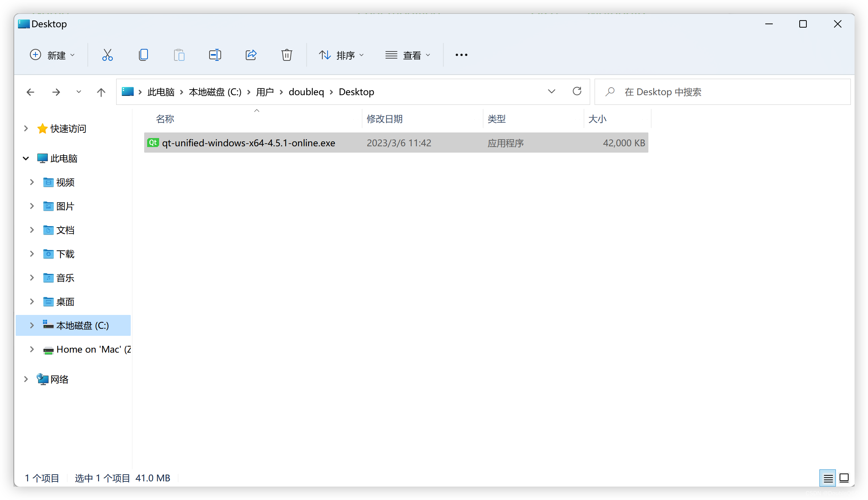Screen dimensions: 868x500
Task: Open the 新建 (New) dropdown
Action: [x=52, y=55]
